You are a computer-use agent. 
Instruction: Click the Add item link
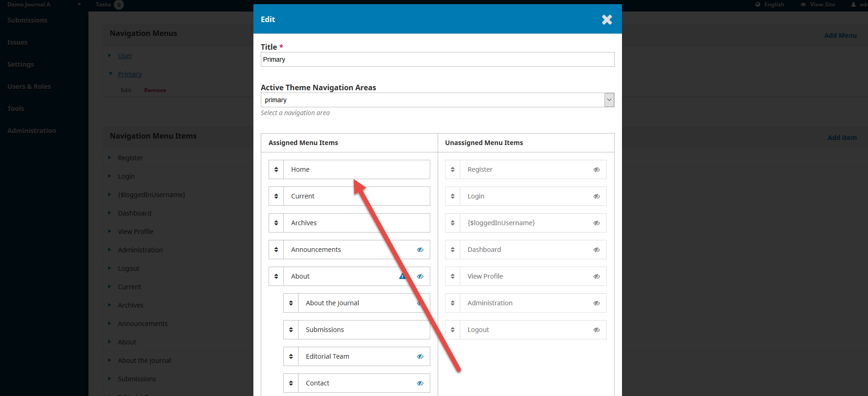[x=842, y=138]
